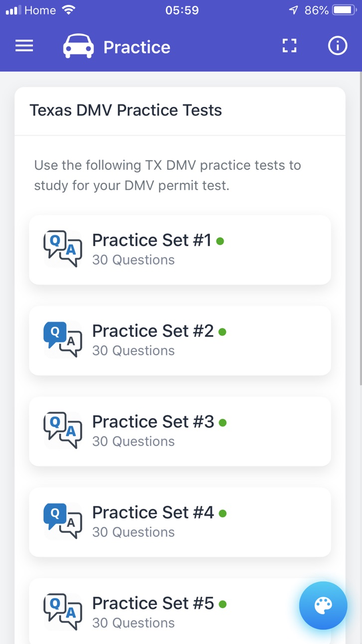Click the green dot next to Set #3
The height and width of the screenshot is (644, 362).
tap(222, 423)
